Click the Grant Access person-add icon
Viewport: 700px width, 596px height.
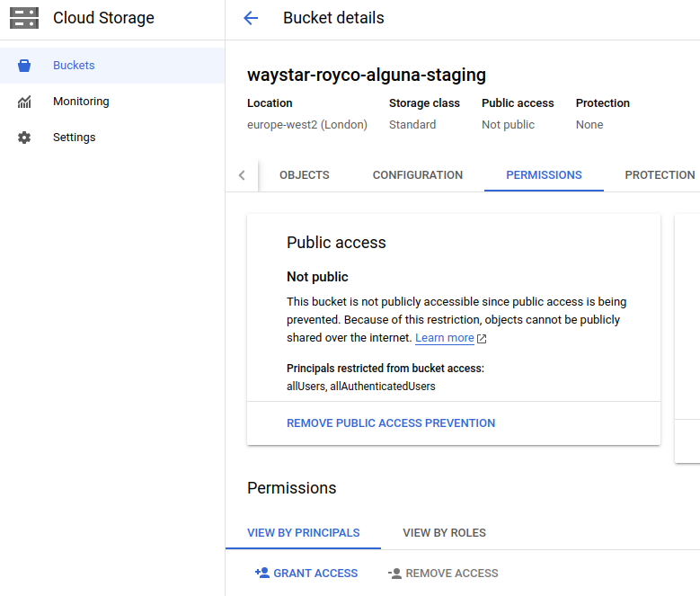point(262,573)
